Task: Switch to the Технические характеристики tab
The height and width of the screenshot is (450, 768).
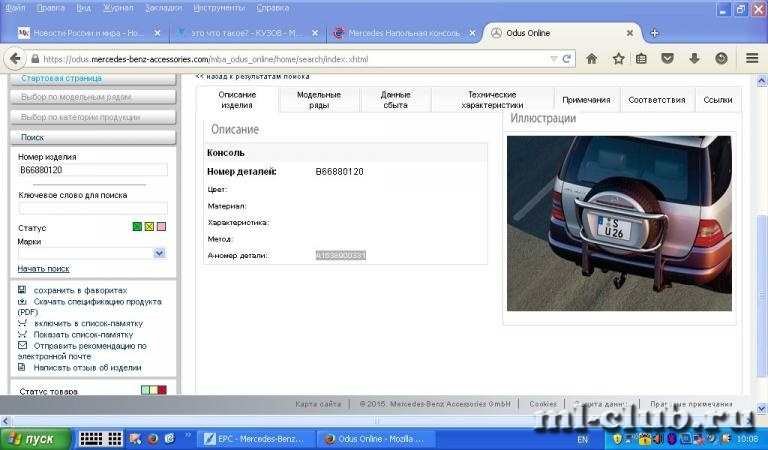Action: pyautogui.click(x=492, y=99)
